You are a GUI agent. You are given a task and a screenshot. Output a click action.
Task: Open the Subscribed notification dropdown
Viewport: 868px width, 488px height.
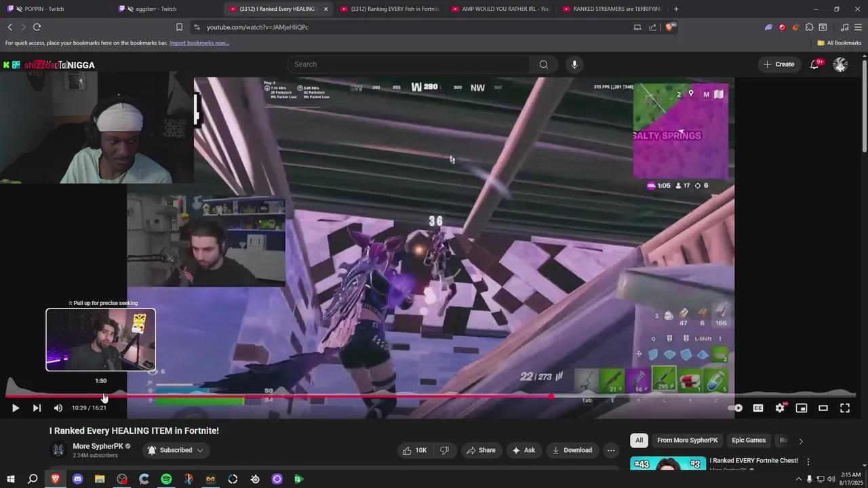(176, 450)
